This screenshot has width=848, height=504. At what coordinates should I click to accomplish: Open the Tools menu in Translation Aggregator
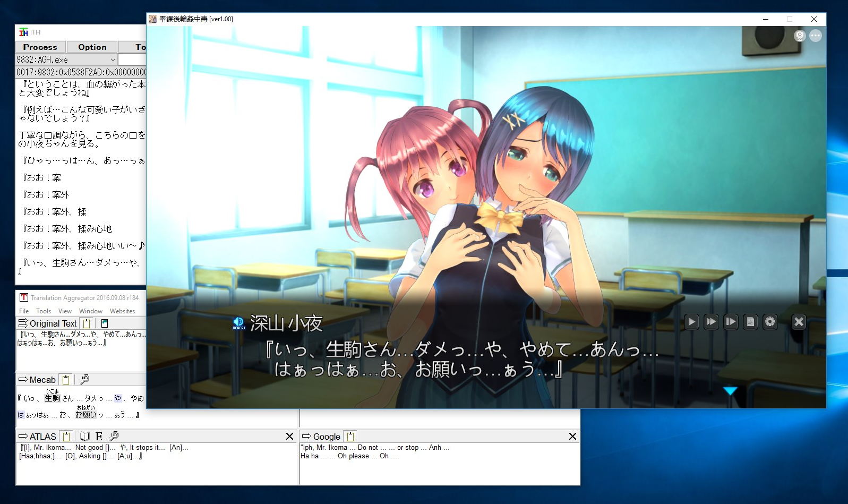click(44, 311)
